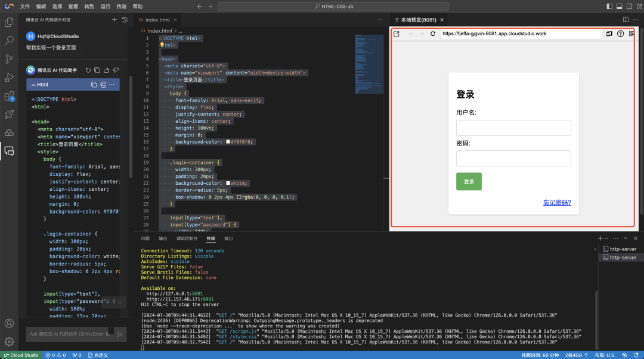Reload the local preview page

point(432,33)
